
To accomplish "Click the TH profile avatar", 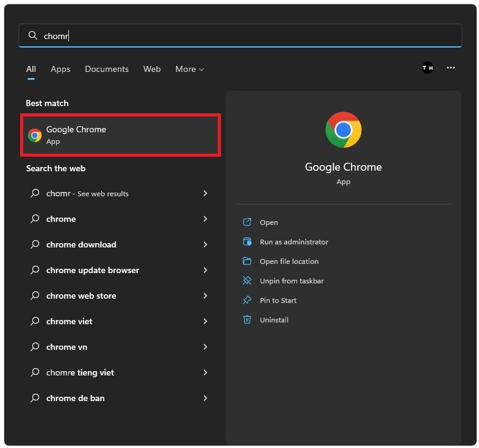I will pyautogui.click(x=428, y=68).
